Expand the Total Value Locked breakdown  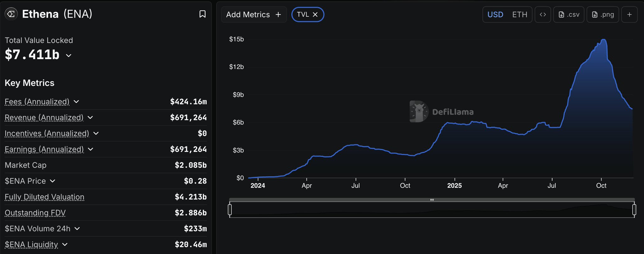coord(69,56)
